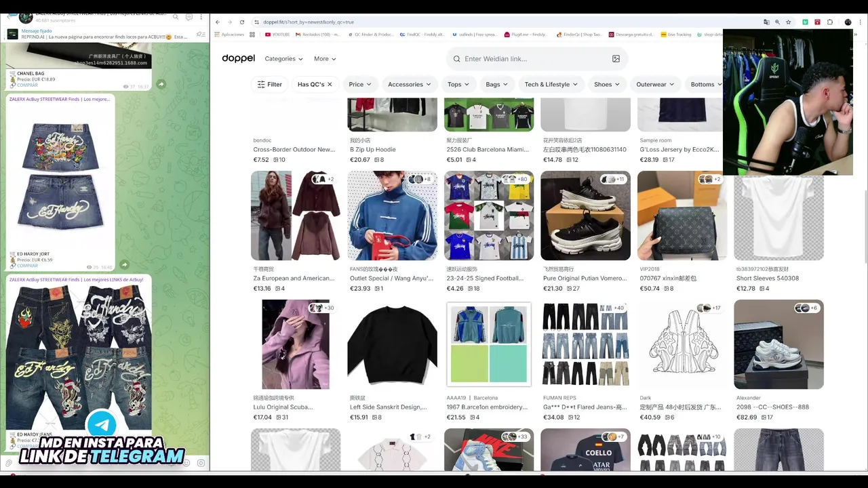Click the +6 badge on Alexander shoes
The height and width of the screenshot is (488, 868).
coord(807,308)
